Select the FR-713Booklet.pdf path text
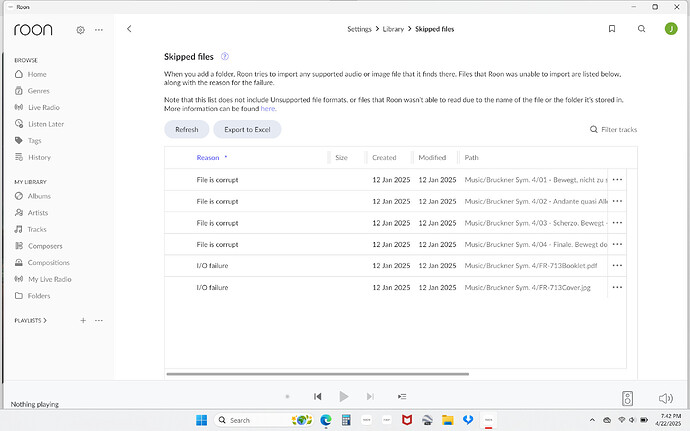Viewport: 690px width, 431px height. tap(531, 265)
